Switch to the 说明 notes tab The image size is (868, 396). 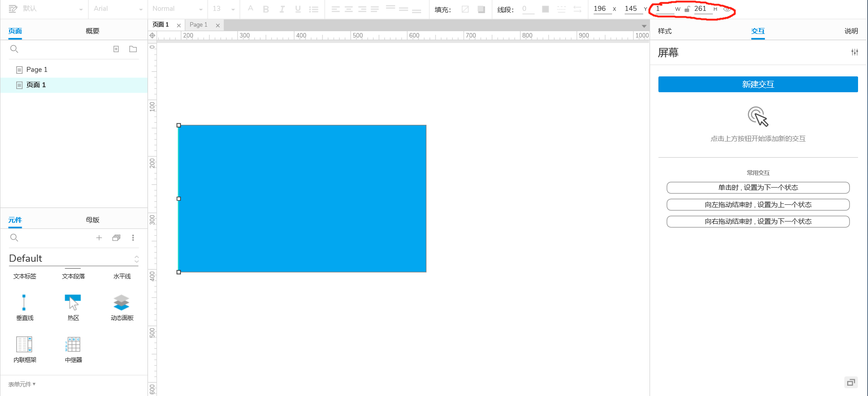(x=851, y=31)
